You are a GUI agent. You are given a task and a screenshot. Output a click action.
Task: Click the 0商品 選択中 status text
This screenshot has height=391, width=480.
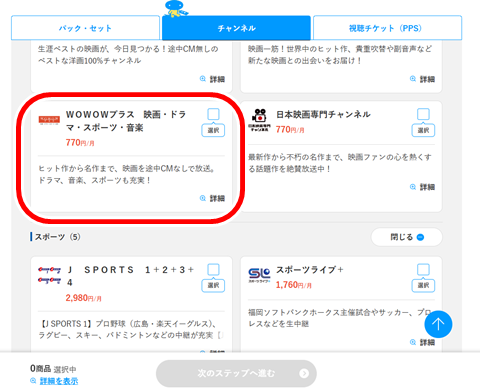pyautogui.click(x=53, y=369)
